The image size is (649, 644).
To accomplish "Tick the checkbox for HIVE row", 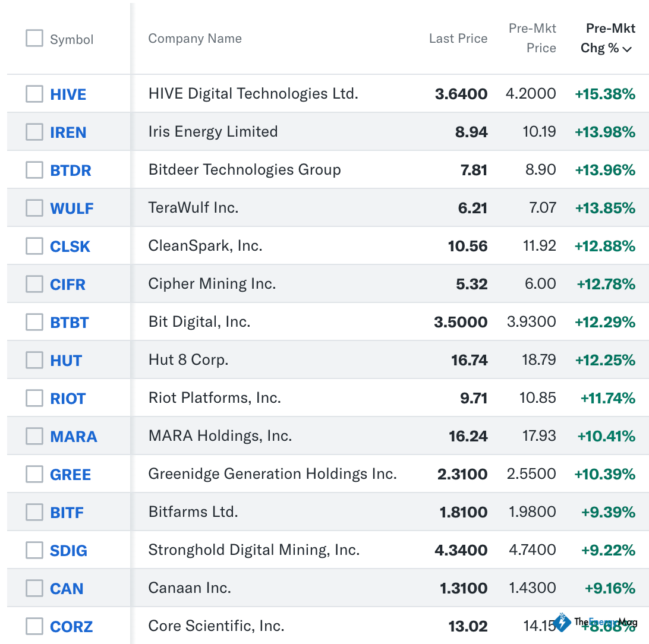I will pos(34,94).
